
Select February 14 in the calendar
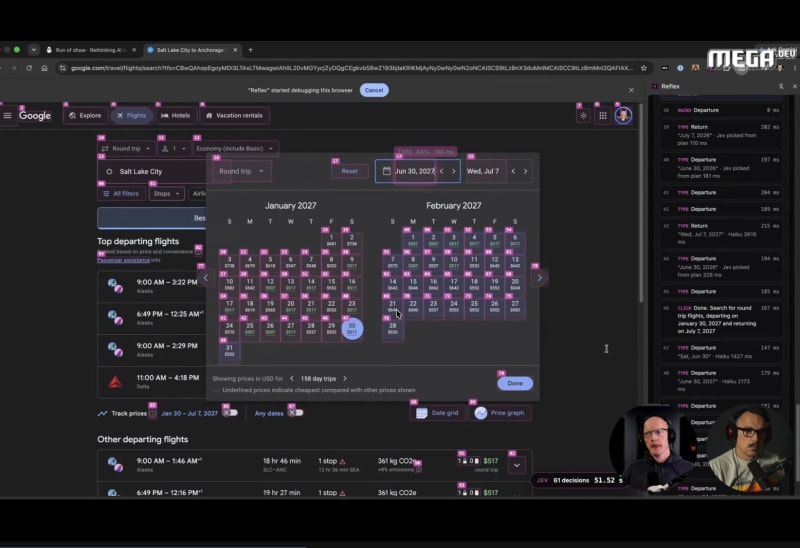pos(392,284)
